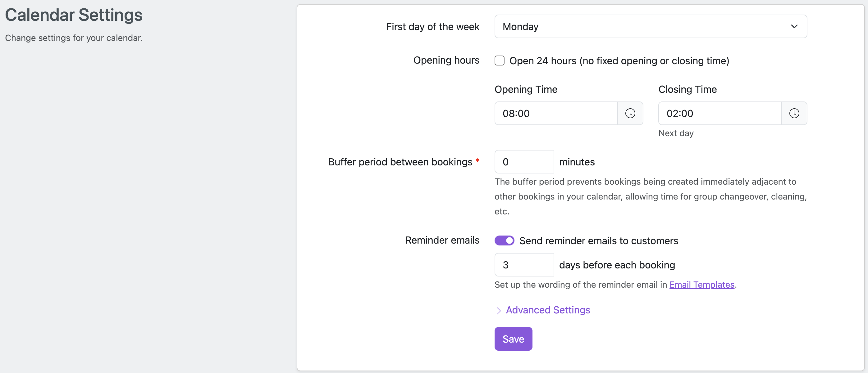The width and height of the screenshot is (868, 373).
Task: Click the Calendar Settings page heading
Action: click(74, 15)
